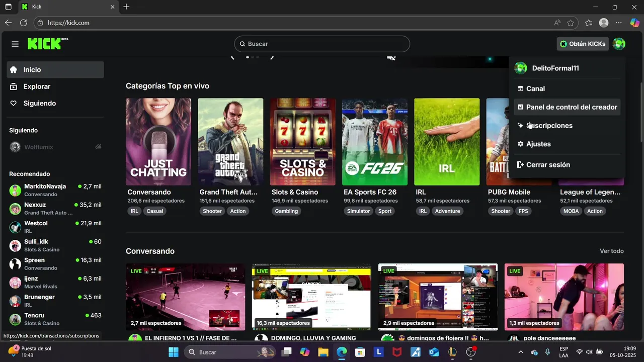The height and width of the screenshot is (362, 644).
Task: Open EA Sports FC 26 thumbnail
Action: 375,142
